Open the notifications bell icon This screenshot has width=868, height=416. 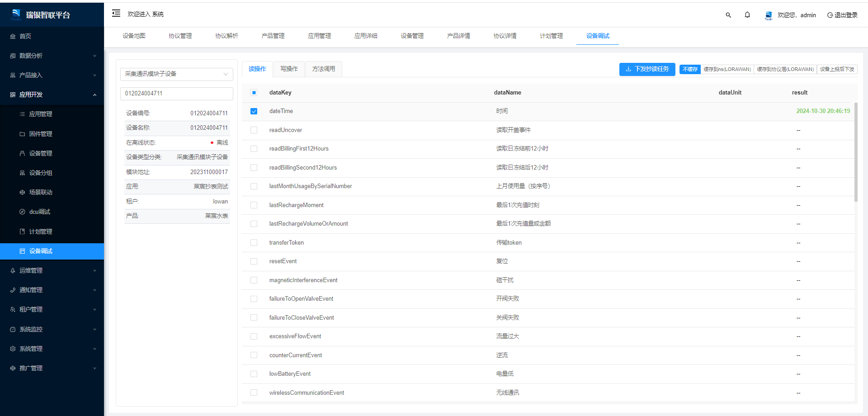(747, 15)
